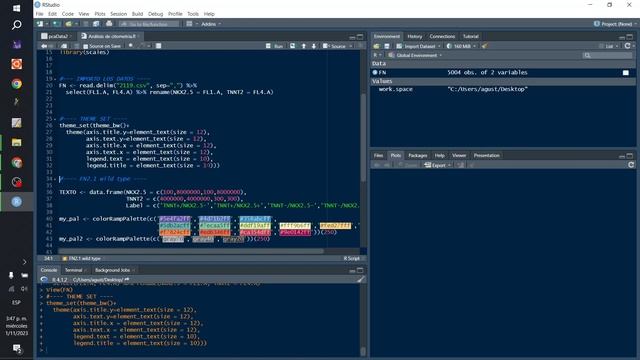Open an existing file icon
The image size is (640, 360).
pos(69,24)
